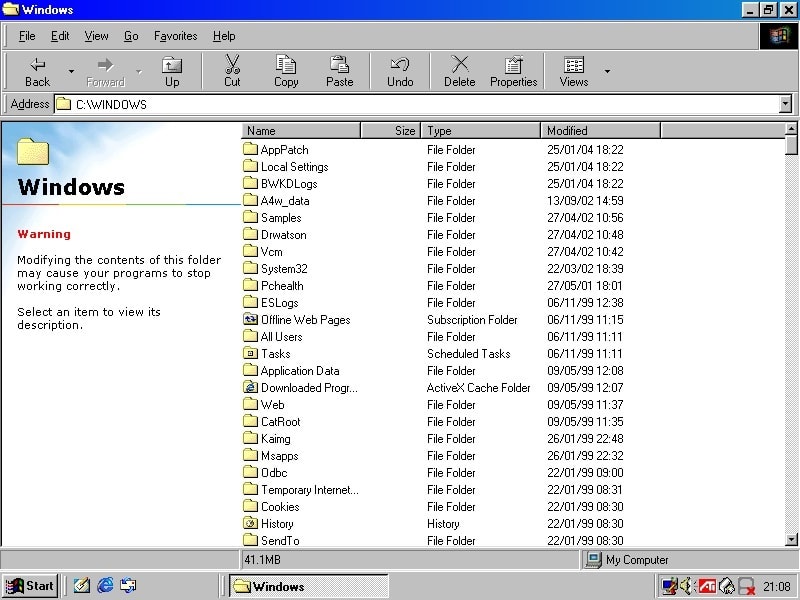Open the Address bar dropdown list
Viewport: 800px width, 600px height.
(785, 104)
